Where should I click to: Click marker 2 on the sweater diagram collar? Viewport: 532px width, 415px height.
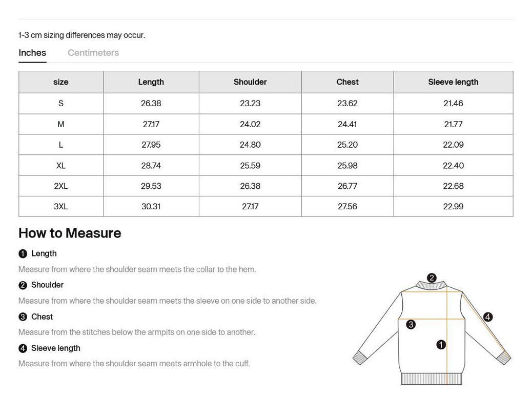pos(432,278)
